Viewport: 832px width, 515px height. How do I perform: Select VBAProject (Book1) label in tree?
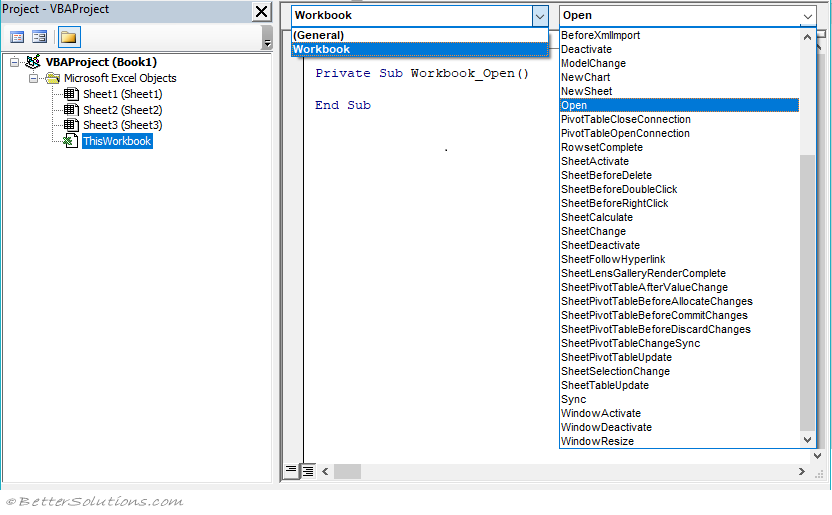tap(101, 62)
